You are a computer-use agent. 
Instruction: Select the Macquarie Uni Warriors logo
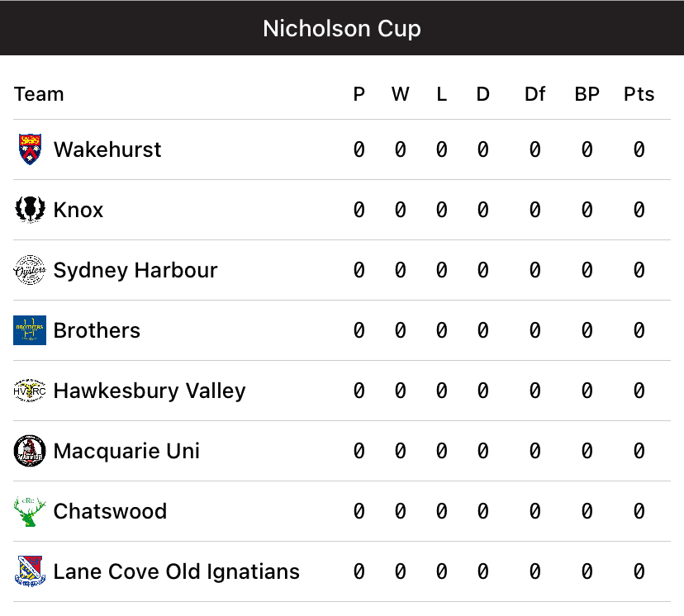point(30,451)
